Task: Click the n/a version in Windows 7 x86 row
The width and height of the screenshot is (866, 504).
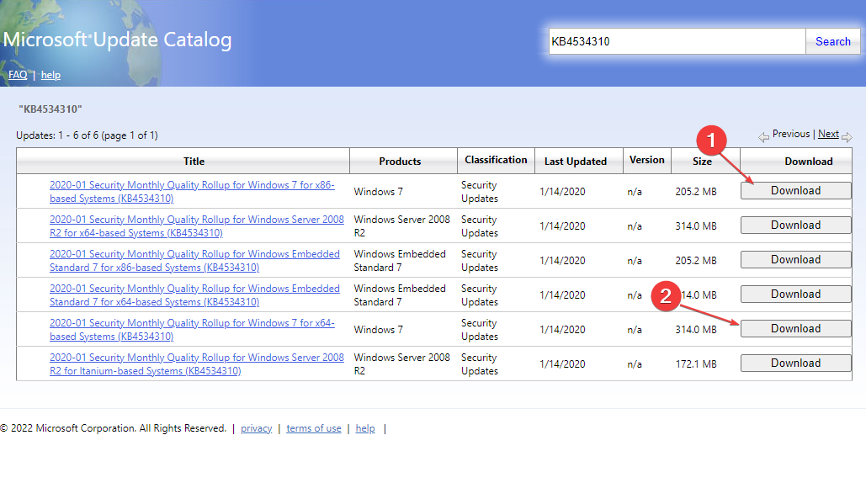Action: coord(635,192)
